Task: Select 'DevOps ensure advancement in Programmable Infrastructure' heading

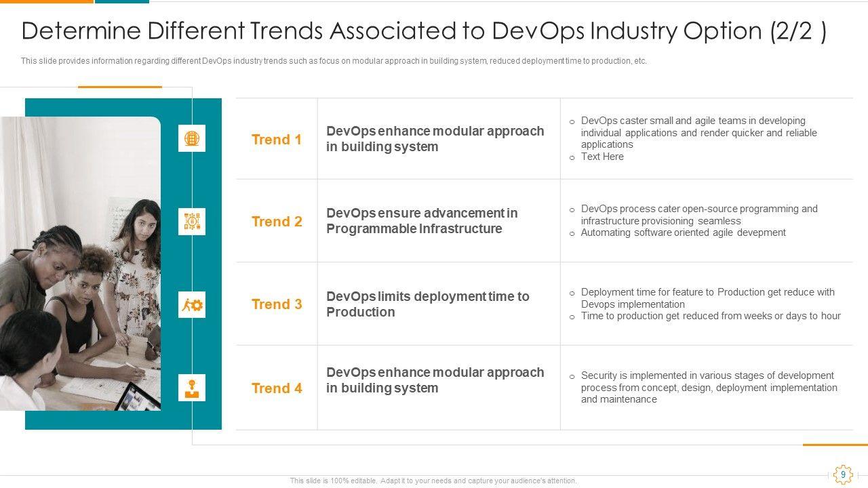Action: [421, 221]
